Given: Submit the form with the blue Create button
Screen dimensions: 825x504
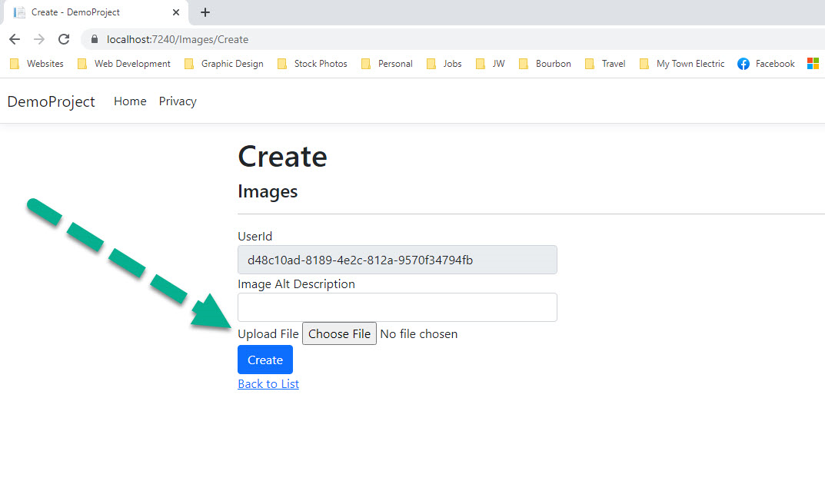Looking at the screenshot, I should pos(265,360).
